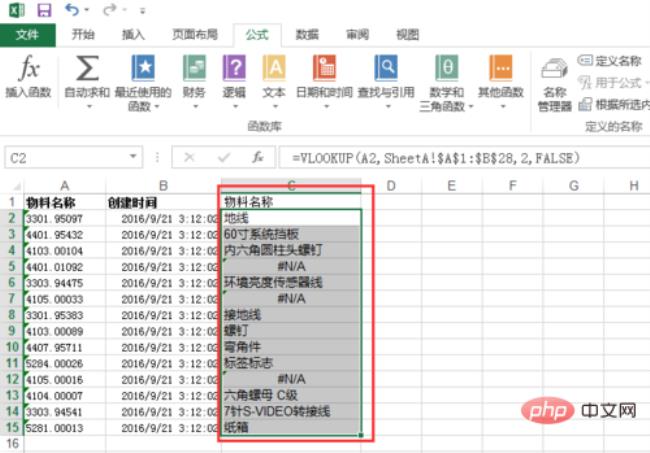Select cell A2 containing 3301.95097
This screenshot has width=650, height=453.
65,218
